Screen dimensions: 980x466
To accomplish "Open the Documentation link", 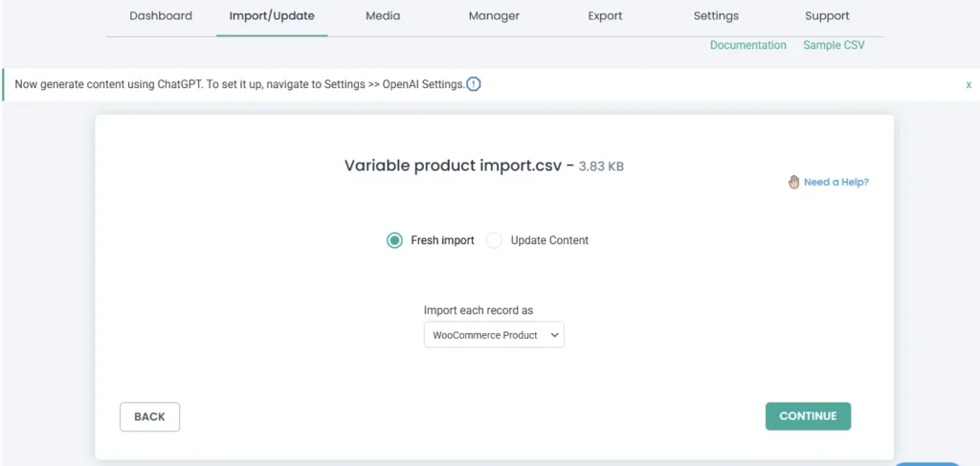I will 747,45.
